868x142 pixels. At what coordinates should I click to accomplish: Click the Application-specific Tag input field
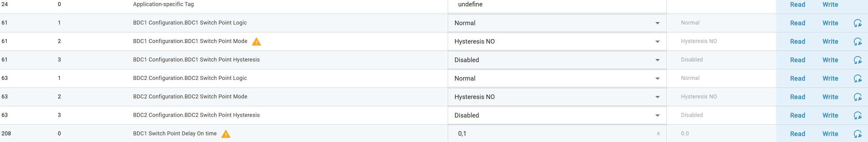[557, 5]
